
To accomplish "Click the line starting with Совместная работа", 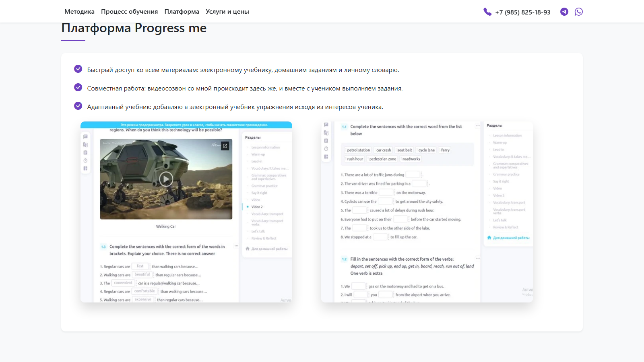I will coord(245,88).
